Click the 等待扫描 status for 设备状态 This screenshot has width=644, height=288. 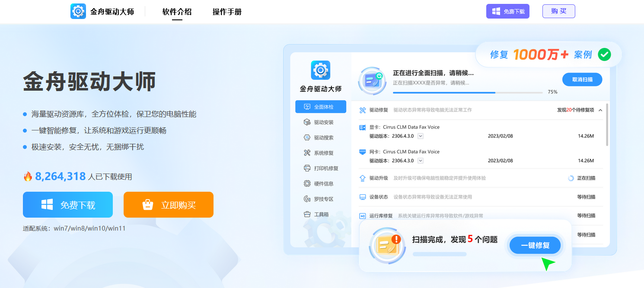[x=586, y=197]
